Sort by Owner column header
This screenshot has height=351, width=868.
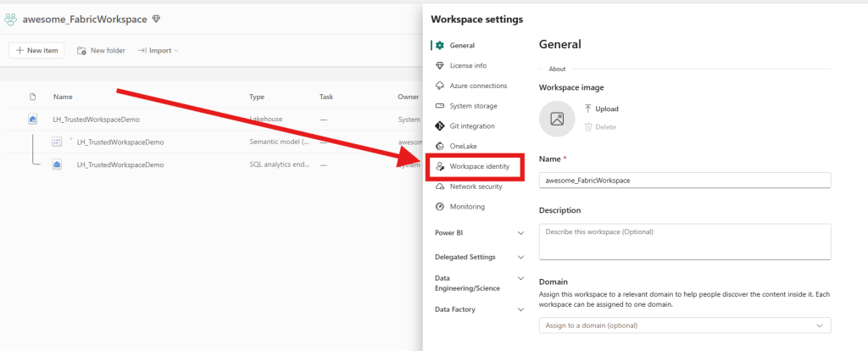[408, 97]
